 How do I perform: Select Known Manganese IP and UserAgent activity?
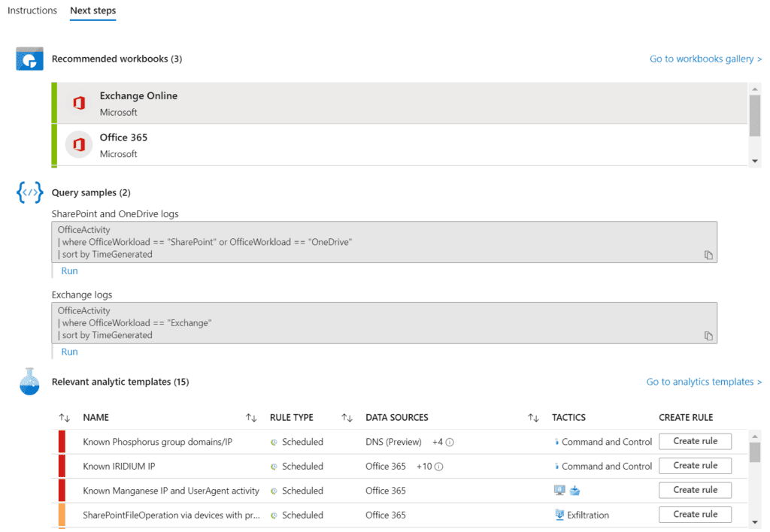pyautogui.click(x=171, y=491)
